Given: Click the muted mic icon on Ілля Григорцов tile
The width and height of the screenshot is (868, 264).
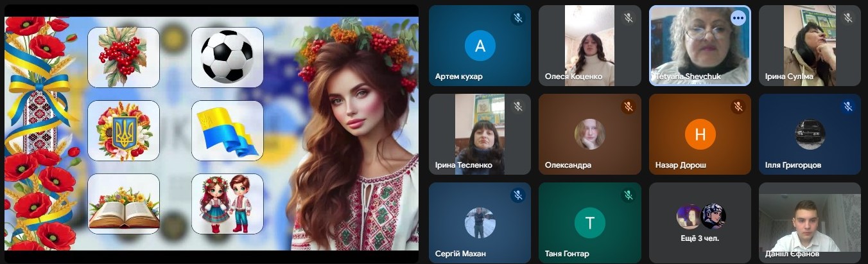Looking at the screenshot, I should pos(848,107).
